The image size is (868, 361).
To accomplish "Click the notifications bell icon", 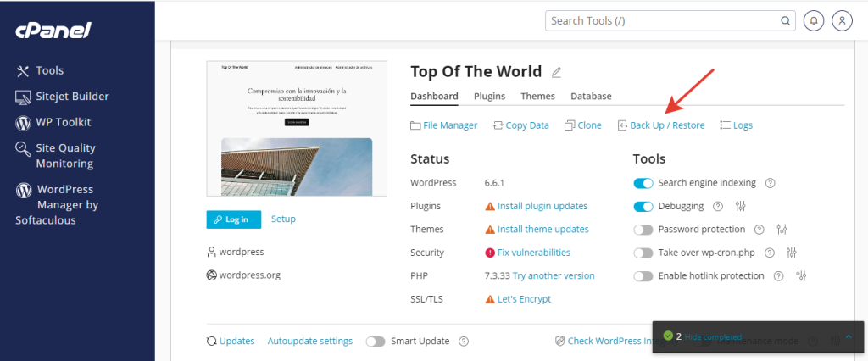I will 813,20.
